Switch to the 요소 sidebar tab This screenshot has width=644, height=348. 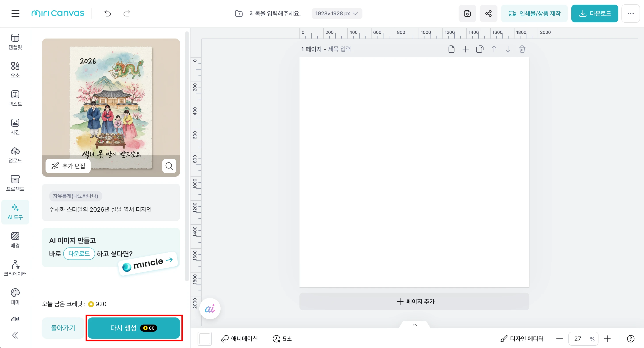[15, 70]
